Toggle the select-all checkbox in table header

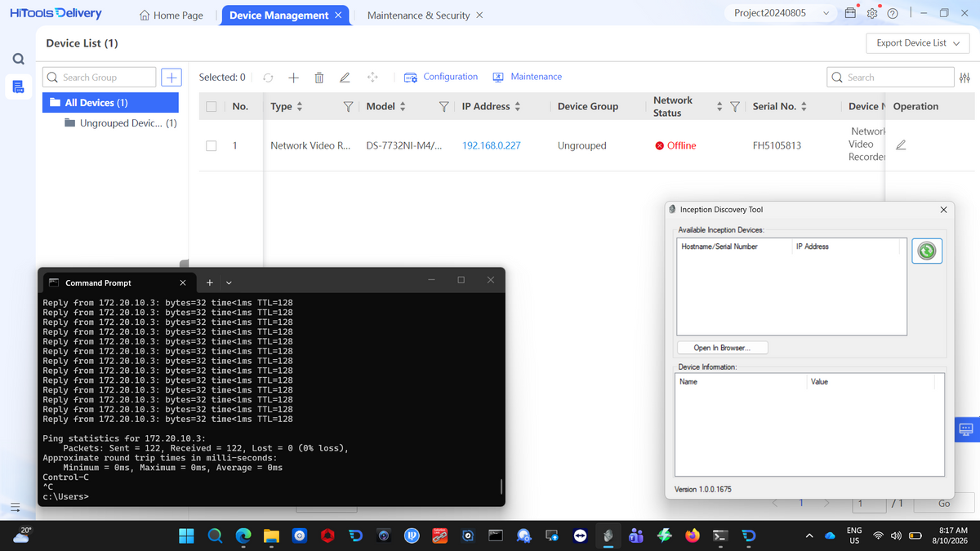212,107
